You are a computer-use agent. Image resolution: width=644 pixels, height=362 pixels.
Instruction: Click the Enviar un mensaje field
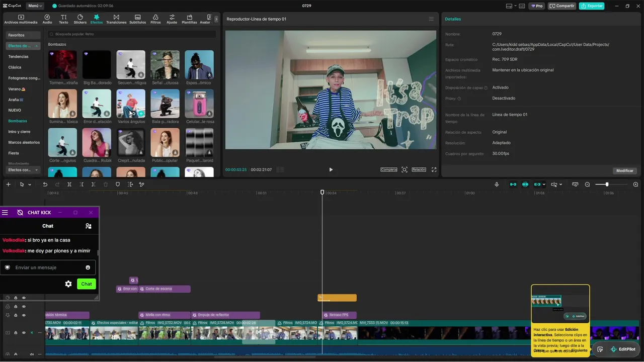click(48, 267)
